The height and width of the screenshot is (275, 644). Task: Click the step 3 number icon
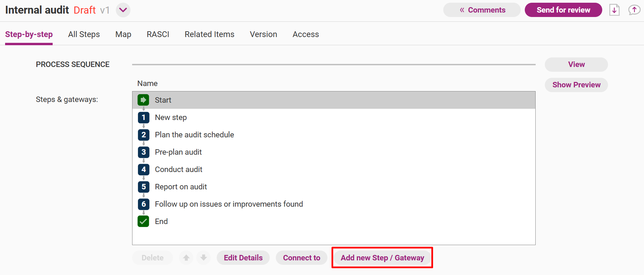coord(143,152)
